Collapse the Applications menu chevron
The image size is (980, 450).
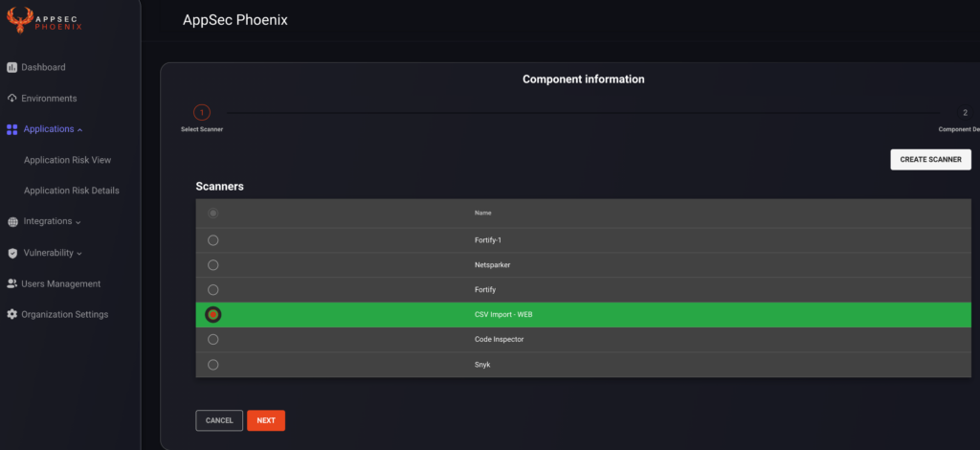pos(79,130)
